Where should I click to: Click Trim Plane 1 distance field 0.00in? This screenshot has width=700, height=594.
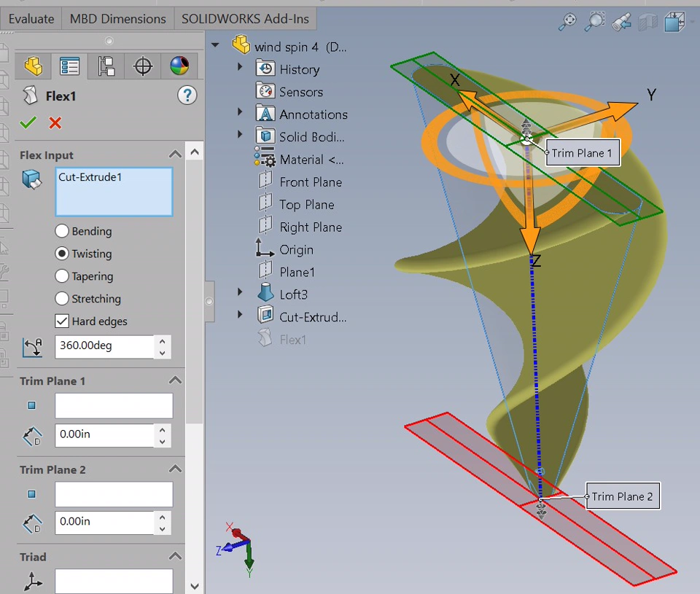tap(104, 435)
